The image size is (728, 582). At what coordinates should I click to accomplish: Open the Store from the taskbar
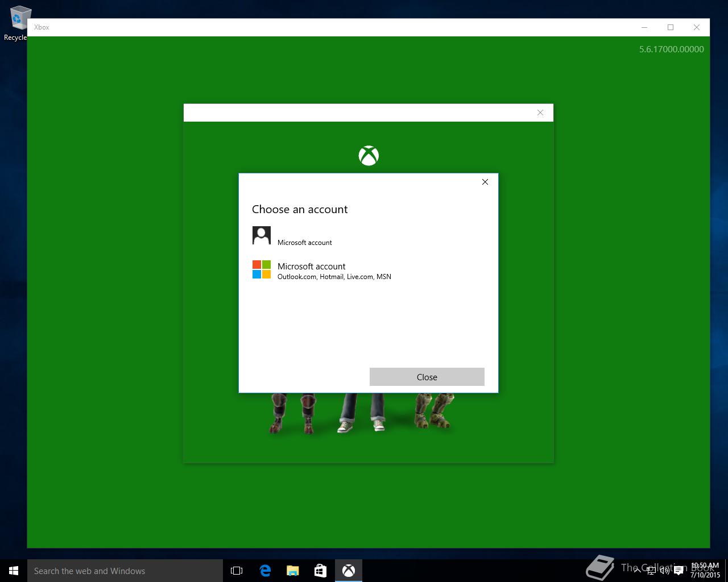coord(320,571)
